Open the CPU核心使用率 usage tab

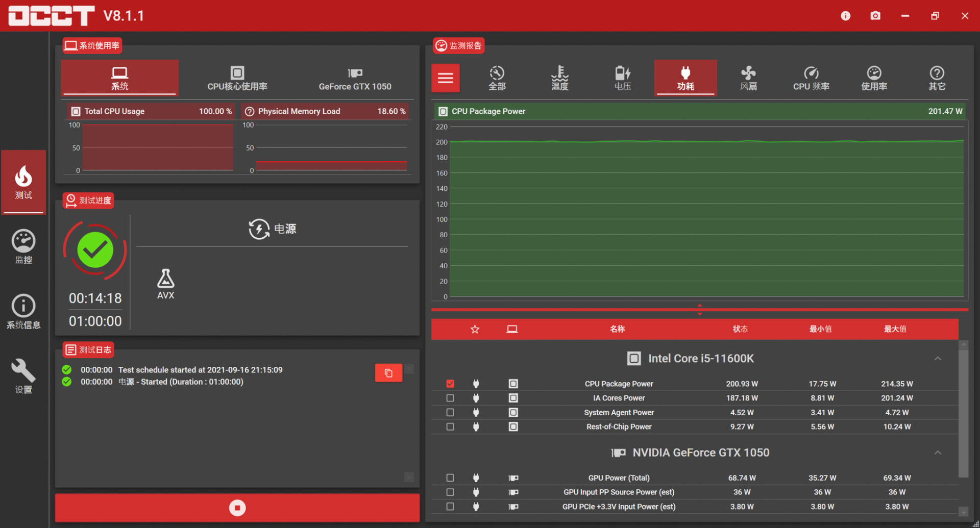pos(237,78)
